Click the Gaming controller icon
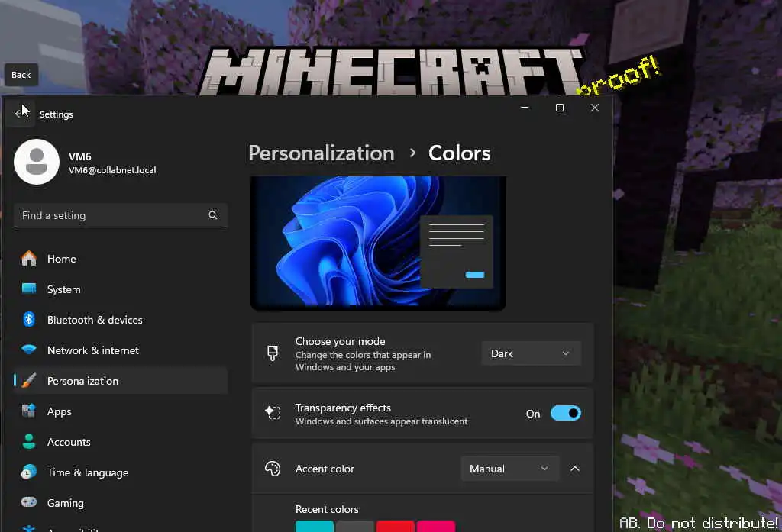The width and height of the screenshot is (782, 532). (x=29, y=502)
